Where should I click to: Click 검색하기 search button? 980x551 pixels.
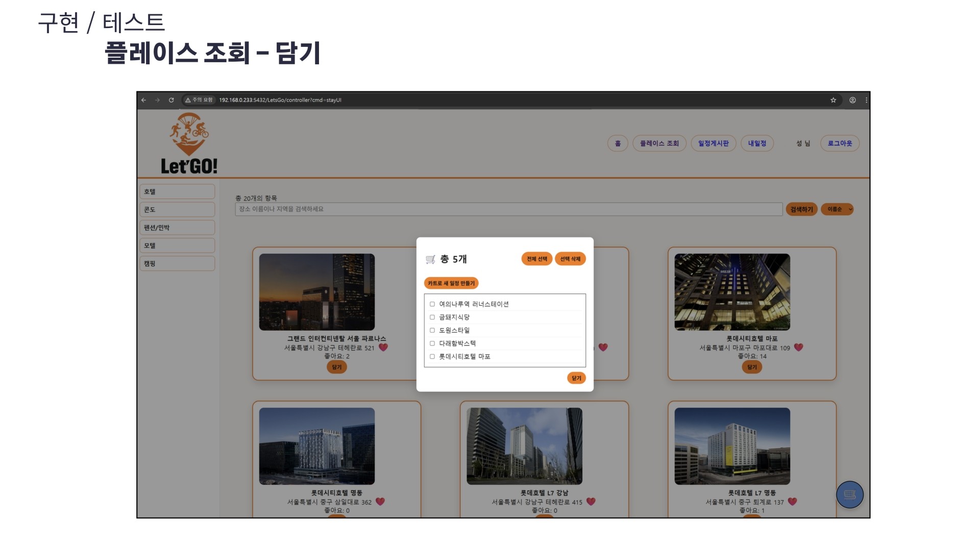click(x=802, y=209)
